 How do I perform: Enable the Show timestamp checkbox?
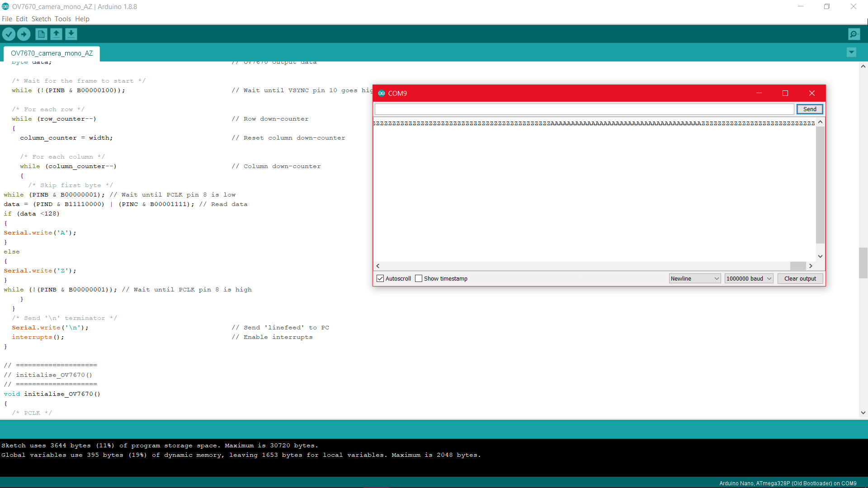(419, 278)
